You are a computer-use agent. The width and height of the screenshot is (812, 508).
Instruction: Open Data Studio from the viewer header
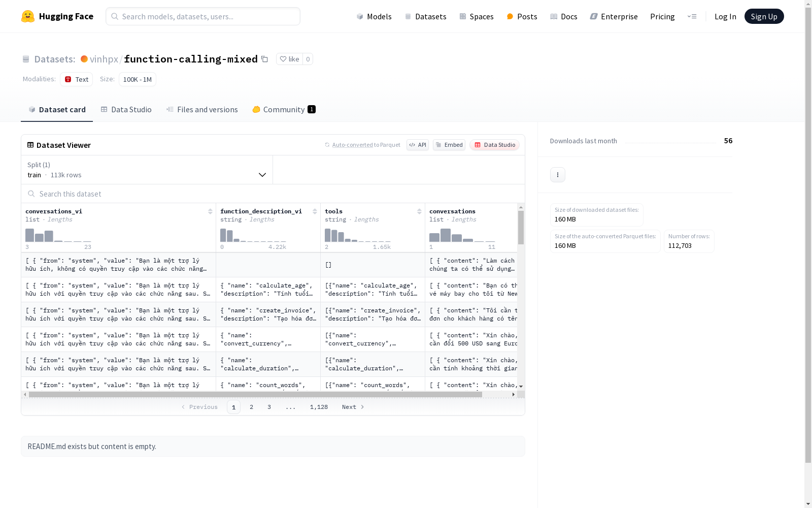494,145
